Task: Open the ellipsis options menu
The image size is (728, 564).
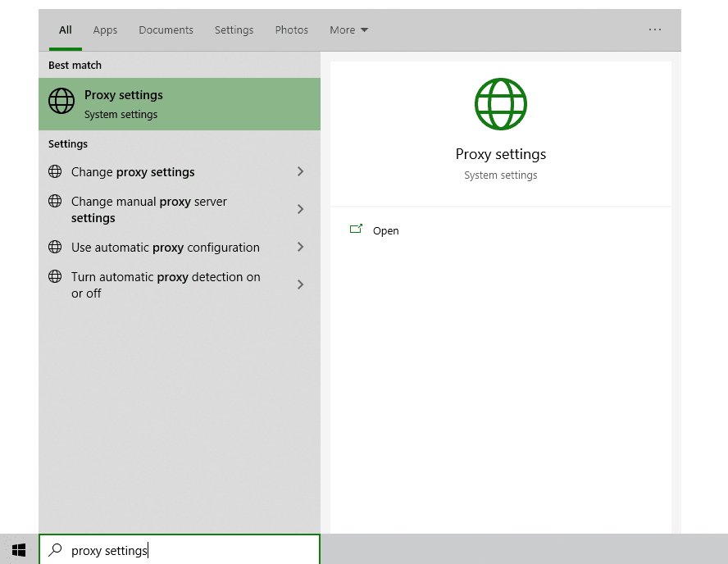Action: tap(655, 30)
